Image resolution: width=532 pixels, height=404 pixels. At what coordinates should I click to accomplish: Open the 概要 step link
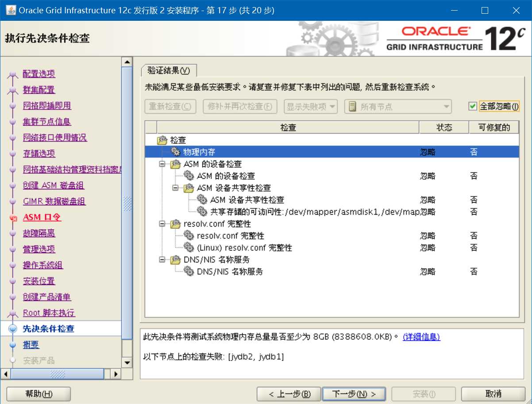pyautogui.click(x=31, y=345)
